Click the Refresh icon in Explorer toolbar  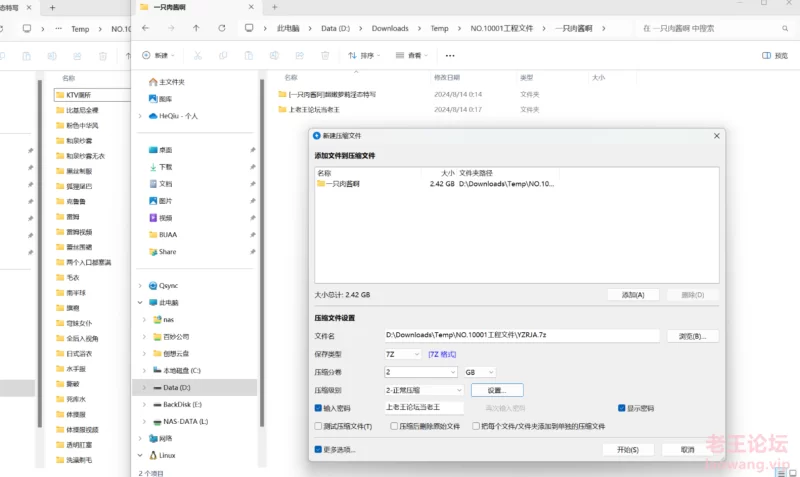click(221, 29)
